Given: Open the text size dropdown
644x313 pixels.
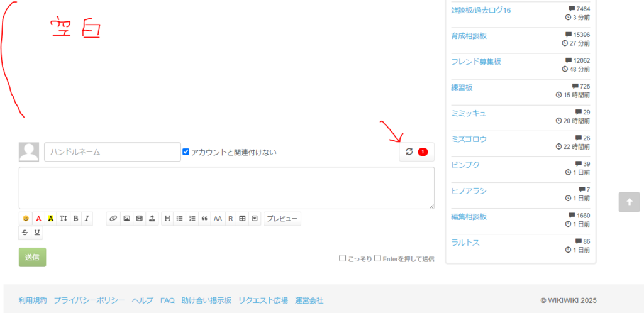Looking at the screenshot, I should click(63, 219).
